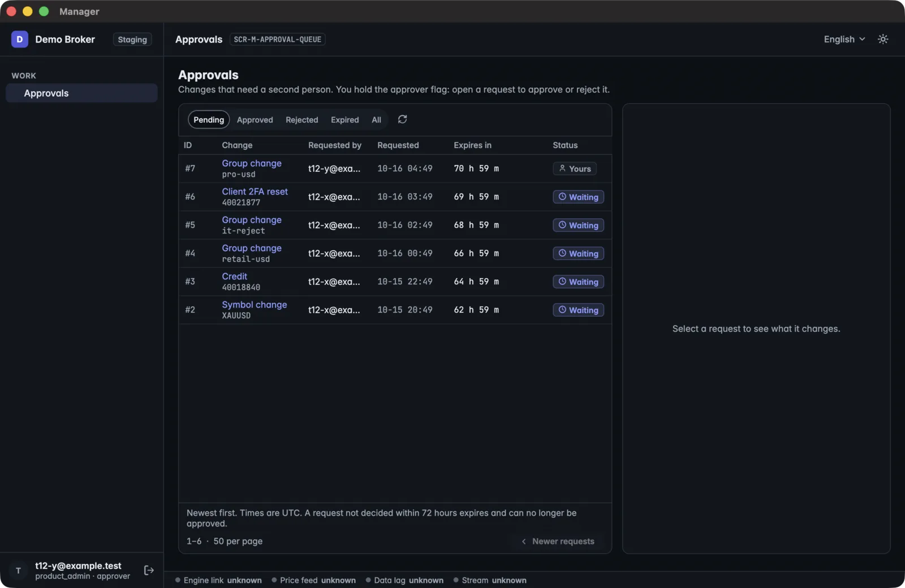Click the Change column header

coord(237,145)
